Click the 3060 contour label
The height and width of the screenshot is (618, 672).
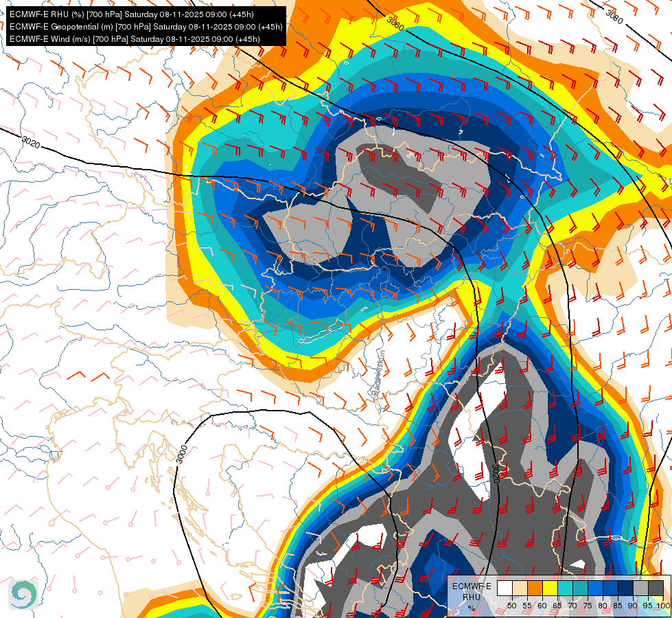(x=395, y=23)
